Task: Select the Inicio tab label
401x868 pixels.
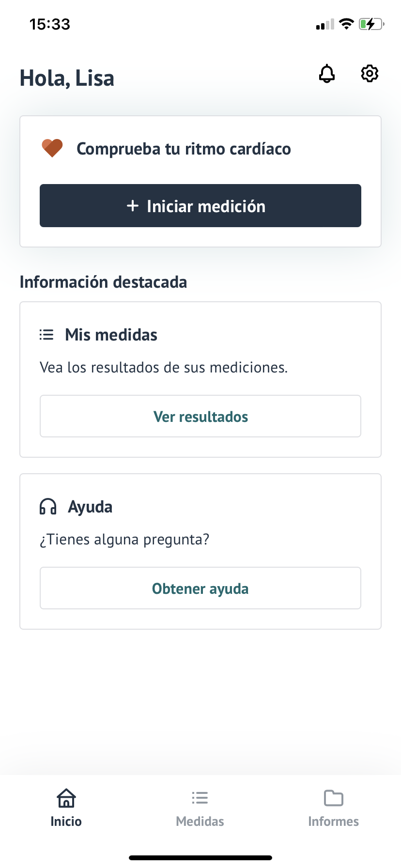Action: click(66, 821)
